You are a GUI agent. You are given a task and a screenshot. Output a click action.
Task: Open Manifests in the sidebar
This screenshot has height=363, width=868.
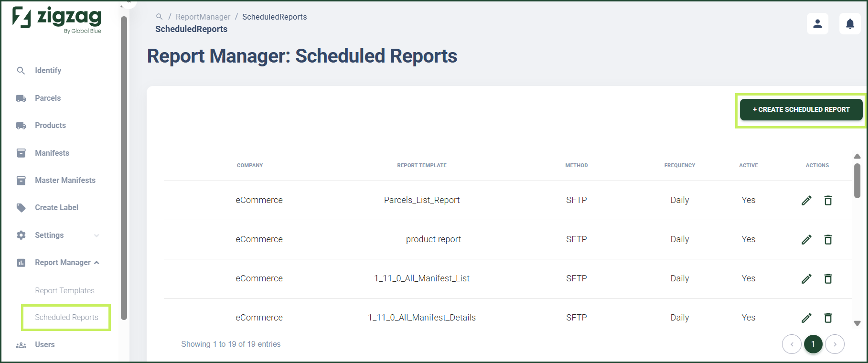click(x=52, y=153)
